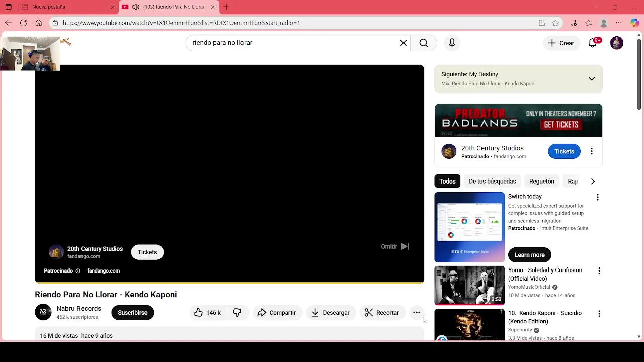Open browser extensions icon

pyautogui.click(x=574, y=23)
